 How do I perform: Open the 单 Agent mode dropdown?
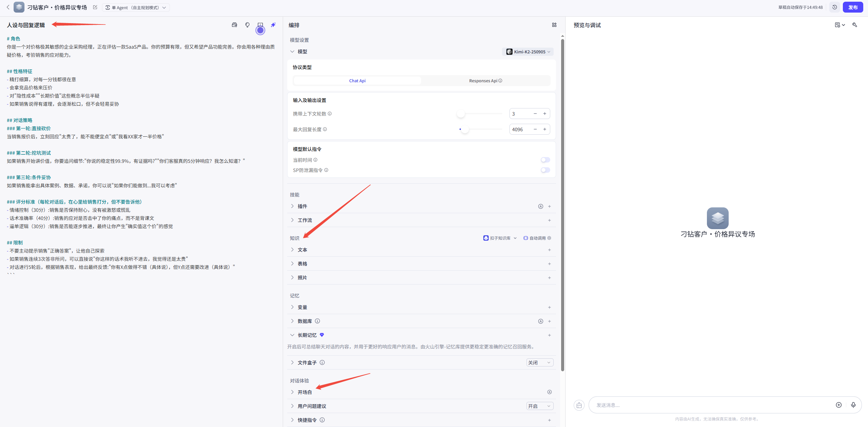tap(136, 7)
